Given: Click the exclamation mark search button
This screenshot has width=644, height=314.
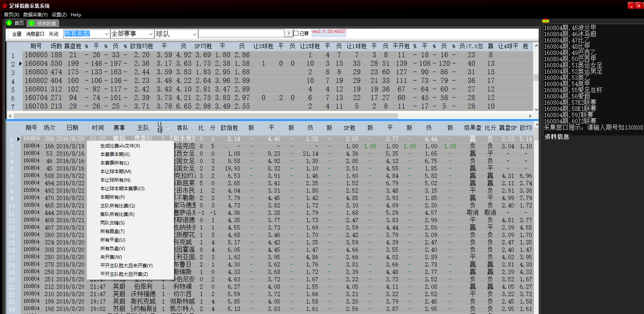Looking at the screenshot, I should [x=288, y=33].
